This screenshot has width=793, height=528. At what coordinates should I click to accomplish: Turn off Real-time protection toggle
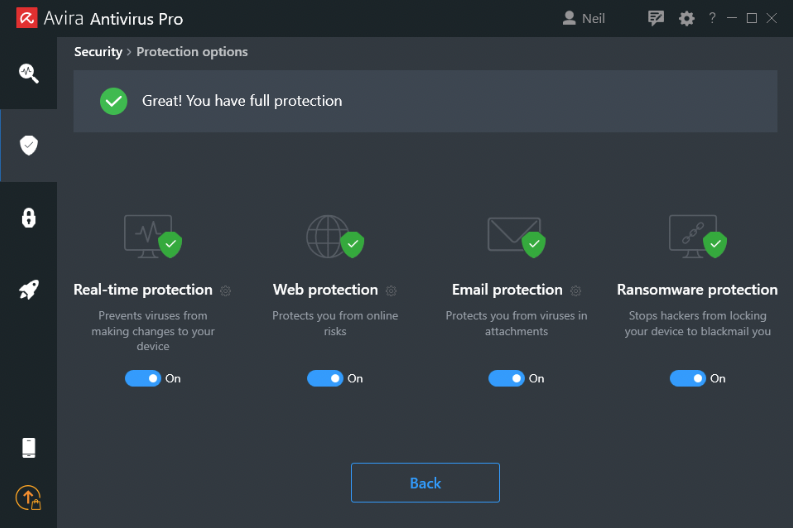coord(143,378)
